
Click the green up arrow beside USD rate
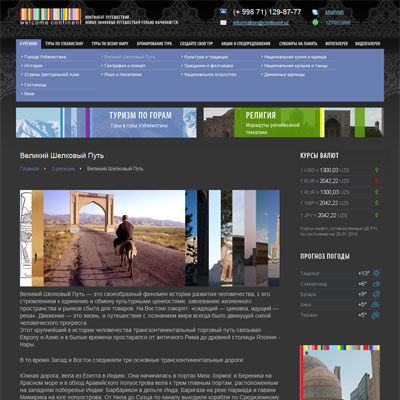[377, 170]
